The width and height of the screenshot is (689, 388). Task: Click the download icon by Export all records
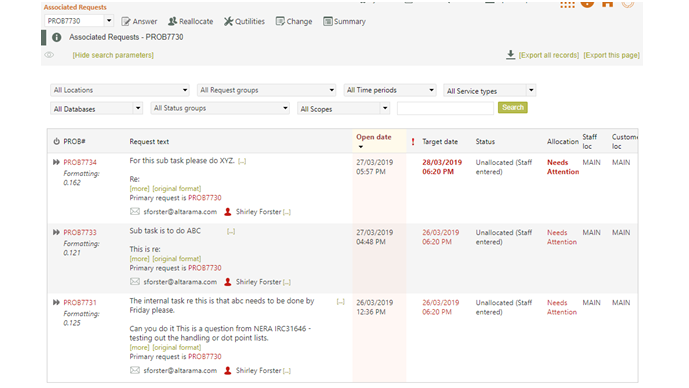click(510, 55)
